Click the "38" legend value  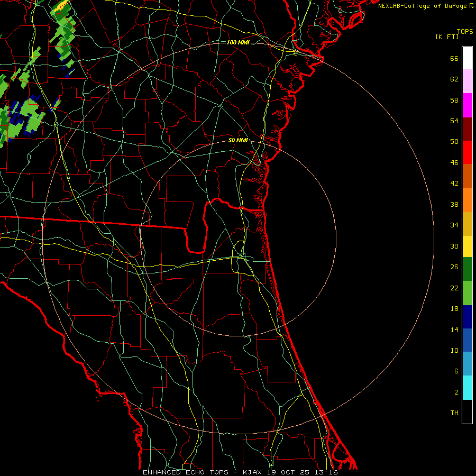[454, 205]
